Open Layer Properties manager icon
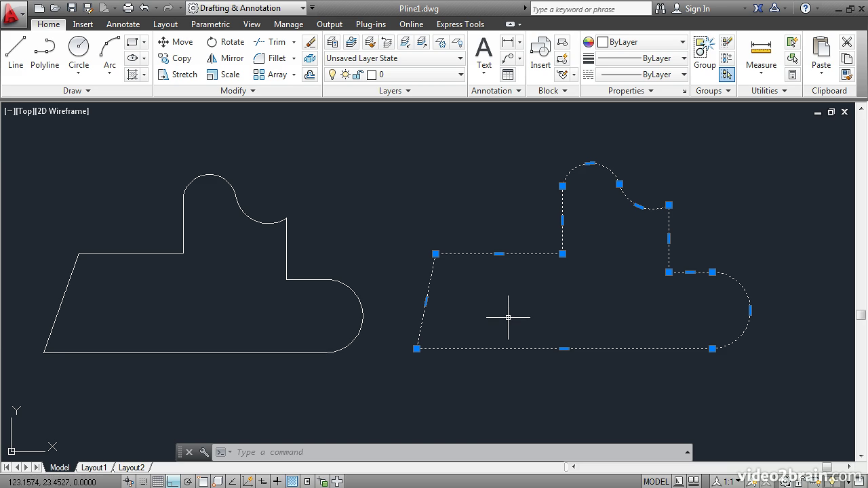This screenshot has height=488, width=868. pos(332,42)
